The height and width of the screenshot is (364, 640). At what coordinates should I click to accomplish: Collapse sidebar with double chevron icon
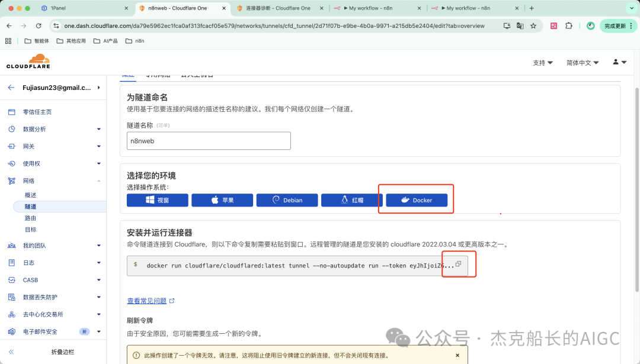click(11, 352)
